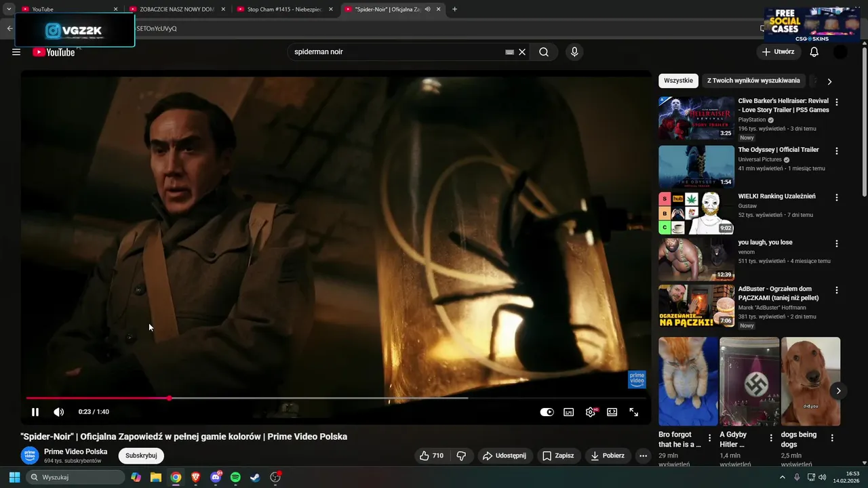Open Spotify from taskbar
The height and width of the screenshot is (488, 868).
pos(235,477)
